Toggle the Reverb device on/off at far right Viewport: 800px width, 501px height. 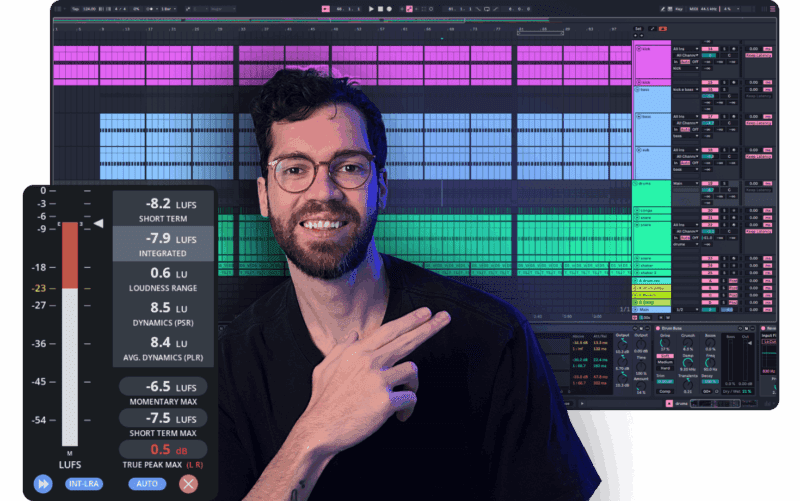[x=763, y=329]
